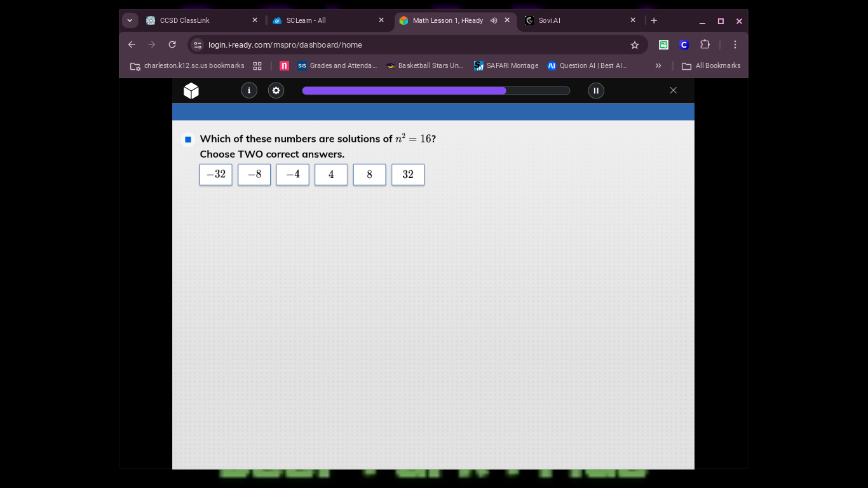
Task: Bookmark this page with the star icon
Action: point(634,45)
